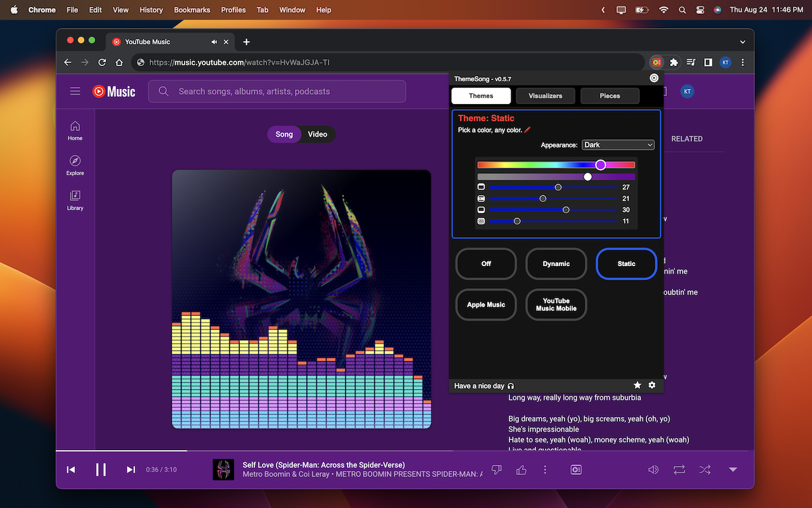812x508 pixels.
Task: Open the Appearance dropdown set to Dark
Action: click(617, 144)
